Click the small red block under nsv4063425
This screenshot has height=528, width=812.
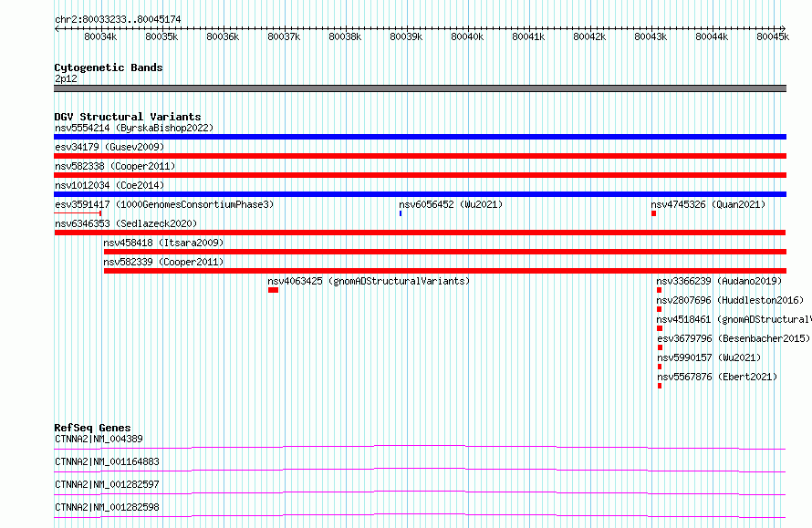274,290
